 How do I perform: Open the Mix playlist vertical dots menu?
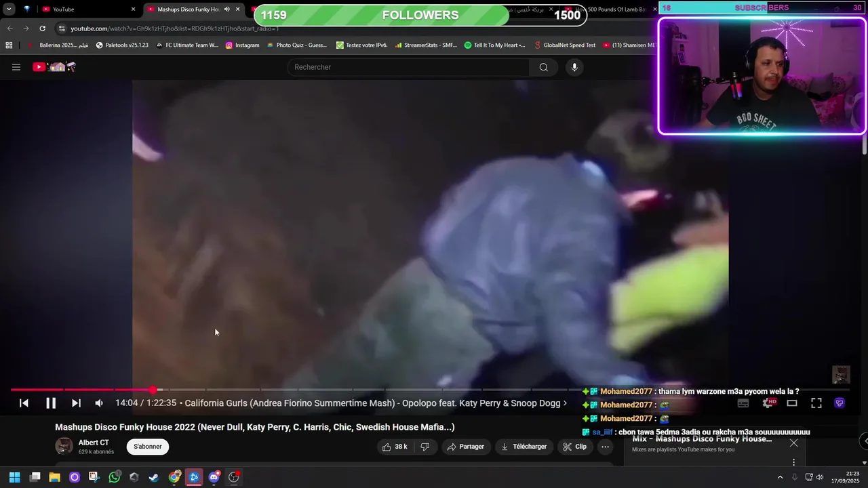[793, 462]
